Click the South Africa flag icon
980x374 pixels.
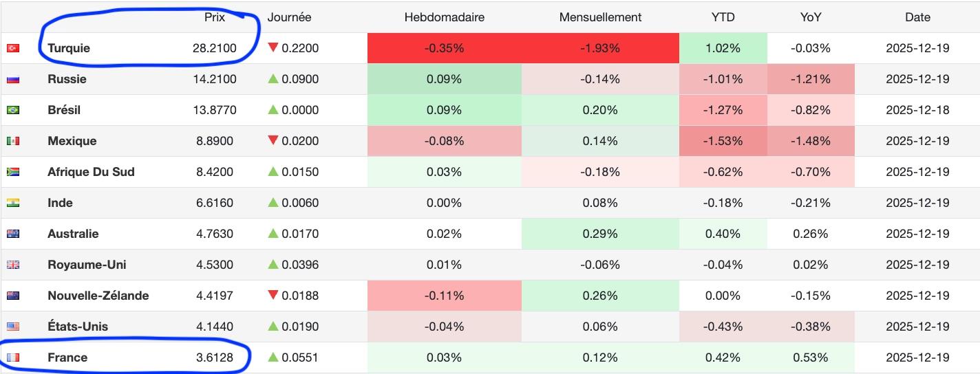coord(12,172)
